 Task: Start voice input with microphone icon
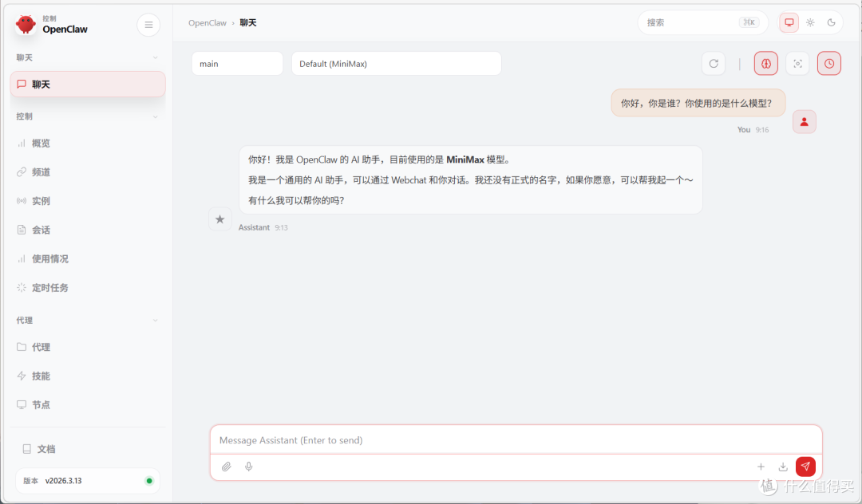pos(249,467)
